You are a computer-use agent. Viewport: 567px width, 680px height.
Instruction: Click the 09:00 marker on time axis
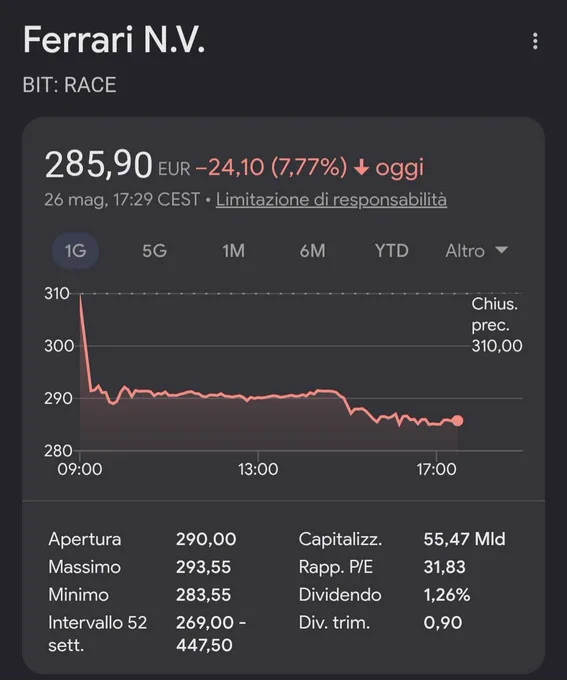point(80,469)
